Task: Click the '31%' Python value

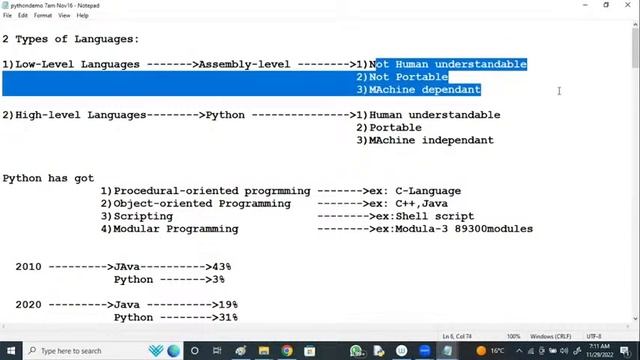Action: 228,318
